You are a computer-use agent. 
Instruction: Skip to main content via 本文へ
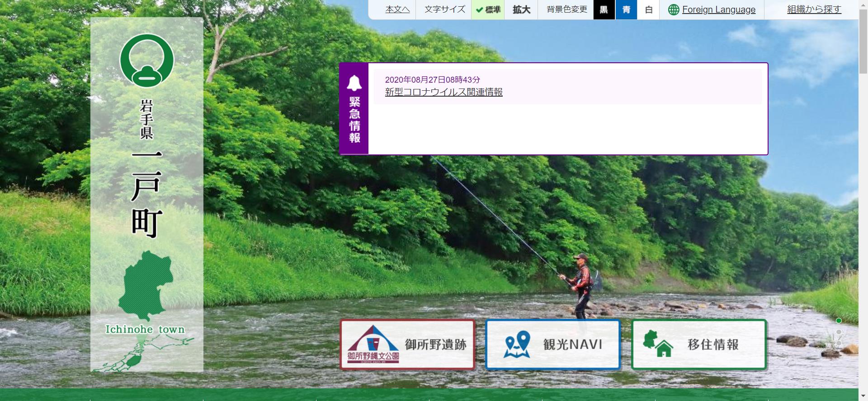click(x=397, y=9)
